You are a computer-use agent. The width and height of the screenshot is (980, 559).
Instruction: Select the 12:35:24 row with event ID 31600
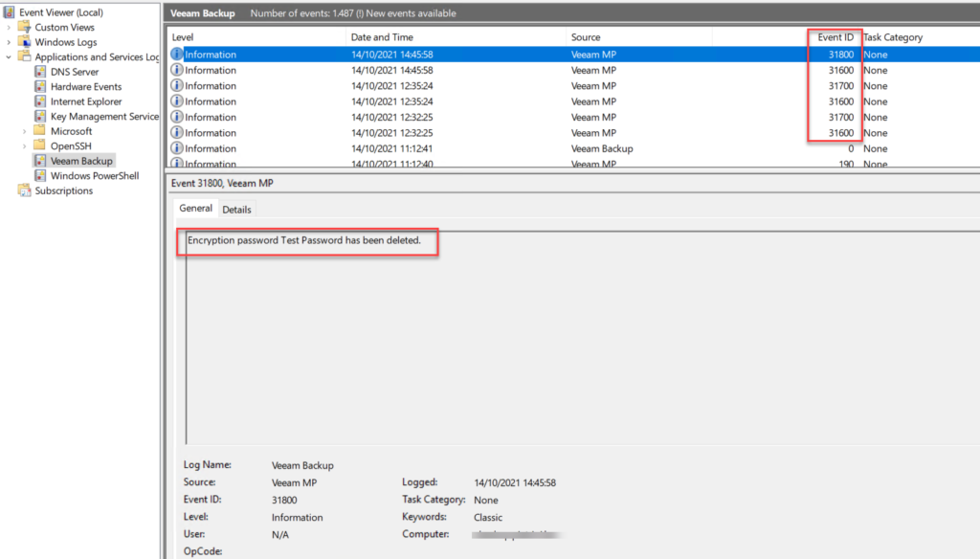[573, 101]
